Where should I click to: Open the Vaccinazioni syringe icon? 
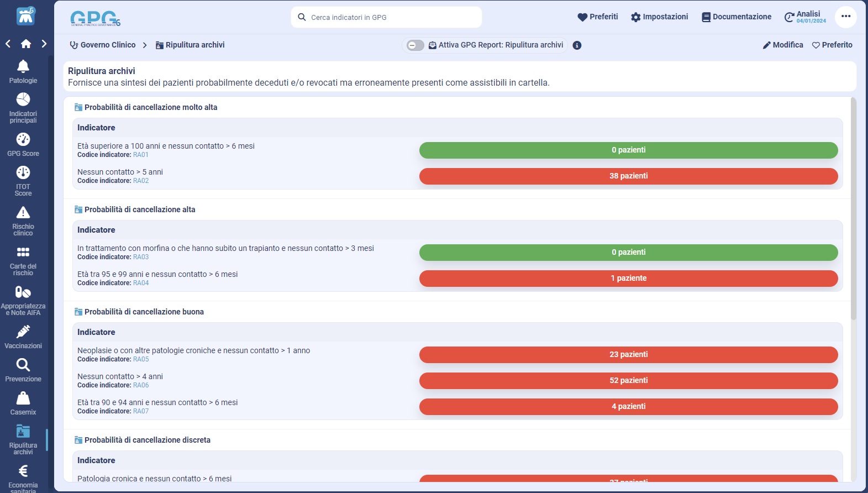point(23,332)
